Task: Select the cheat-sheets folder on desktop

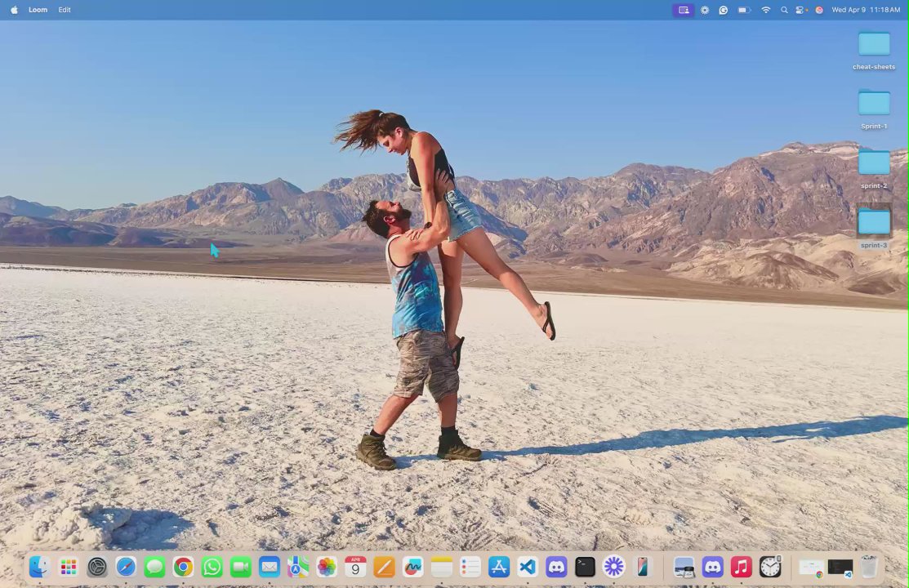Action: click(873, 45)
